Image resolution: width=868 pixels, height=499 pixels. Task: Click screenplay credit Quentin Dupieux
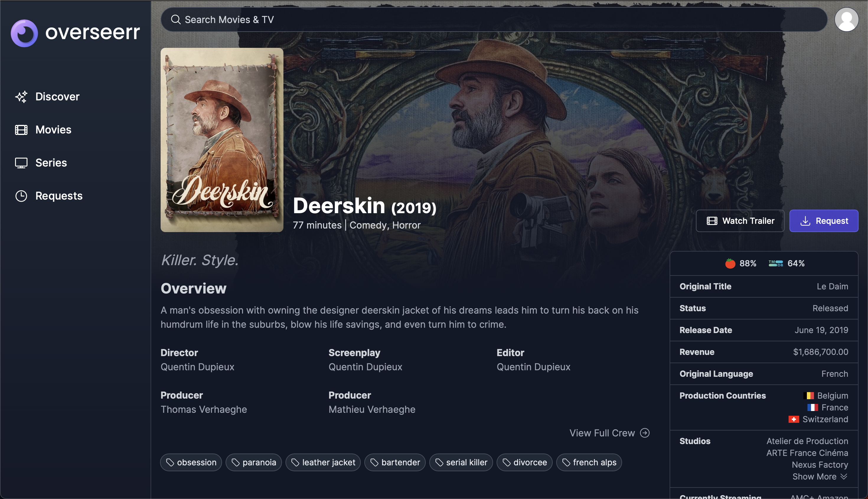tap(365, 367)
